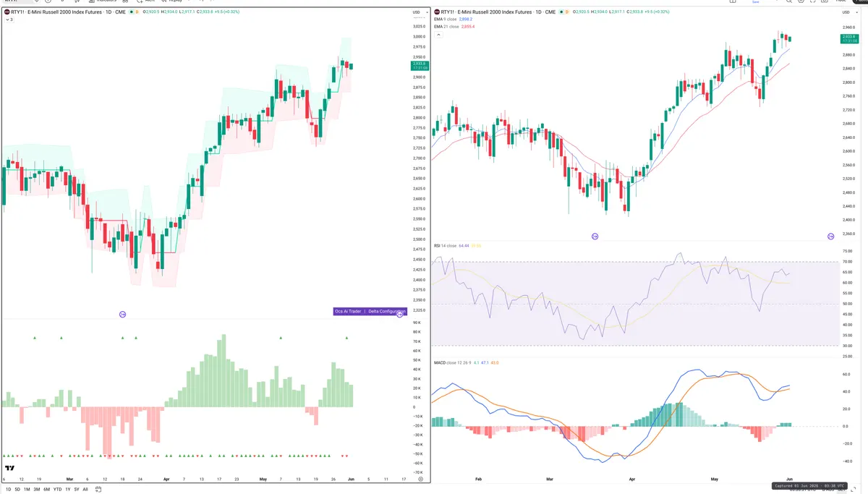Click the Apr label on right time axis
868x494 pixels.
(632, 479)
